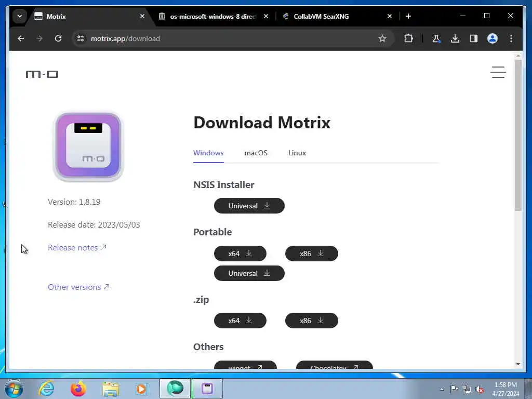Show hidden system tray icons
532x399 pixels.
(442, 389)
